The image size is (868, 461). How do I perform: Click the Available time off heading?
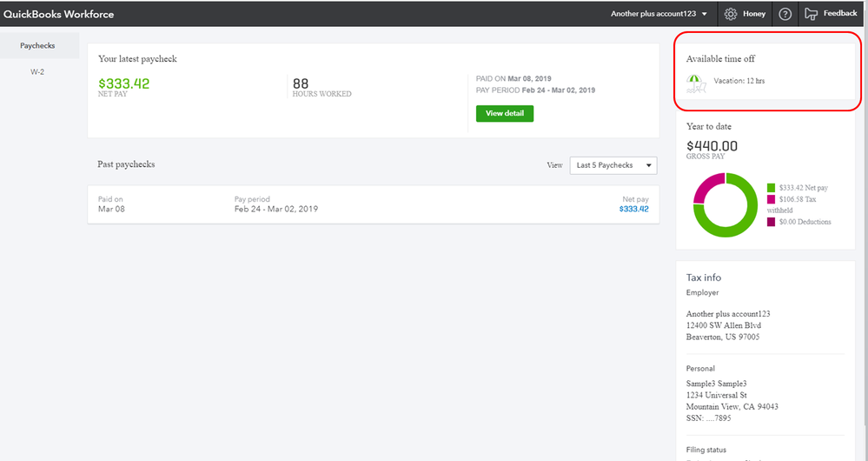click(x=721, y=59)
